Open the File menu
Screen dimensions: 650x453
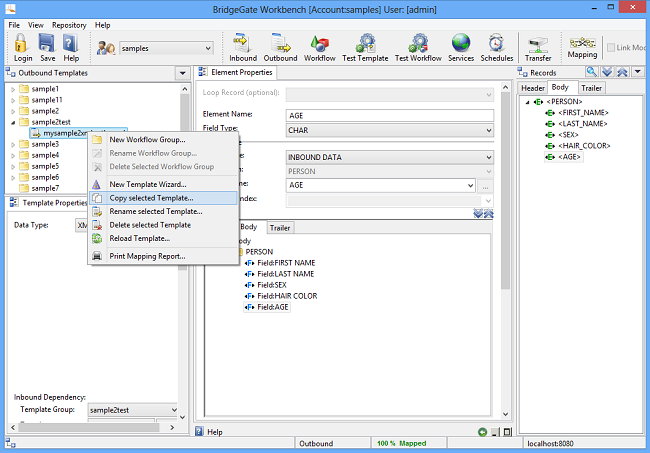[x=14, y=25]
